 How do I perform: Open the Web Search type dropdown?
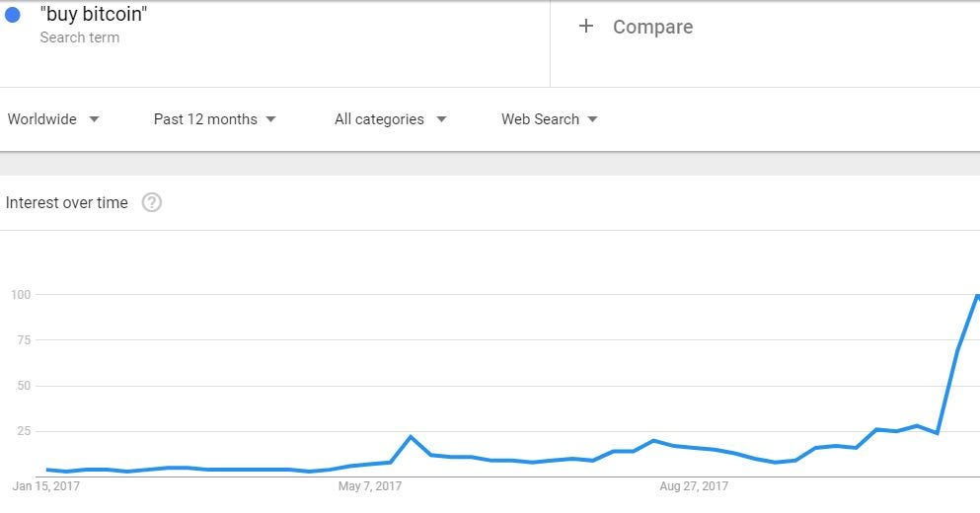click(x=549, y=119)
